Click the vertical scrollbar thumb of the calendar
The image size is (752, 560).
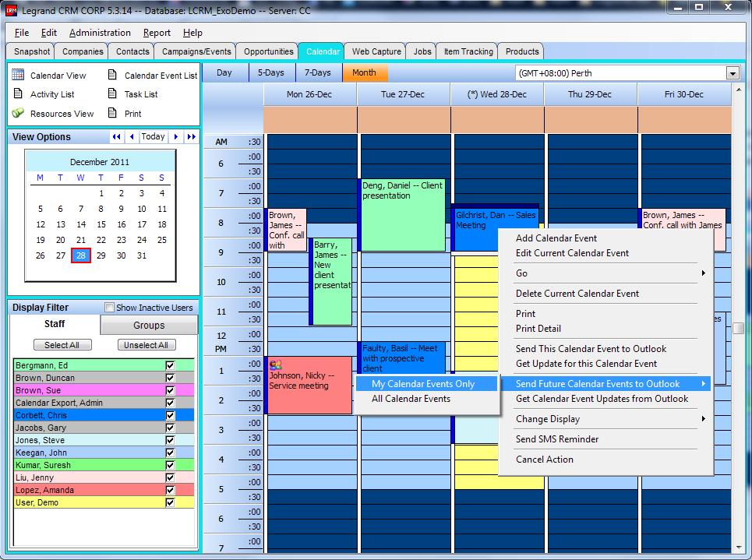(x=738, y=329)
